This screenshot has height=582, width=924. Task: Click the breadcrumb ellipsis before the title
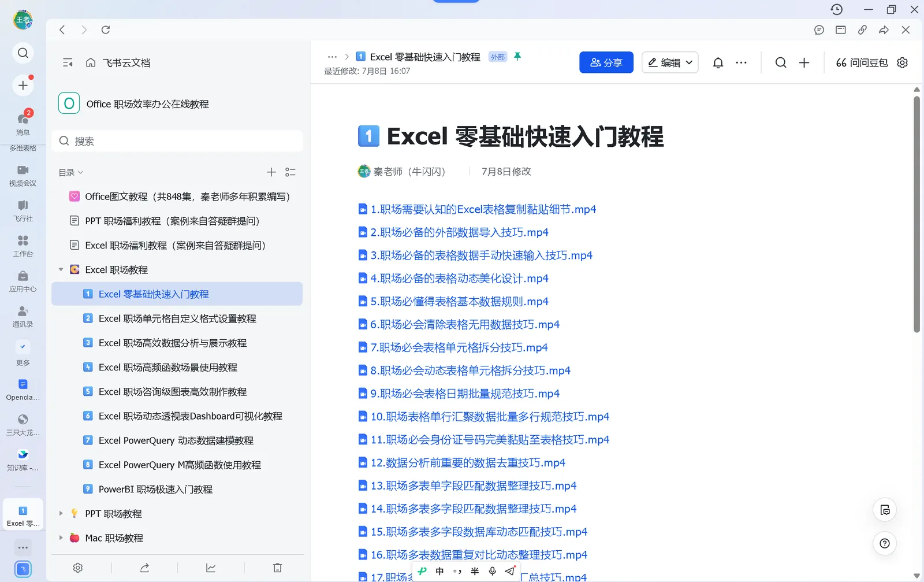tap(332, 57)
